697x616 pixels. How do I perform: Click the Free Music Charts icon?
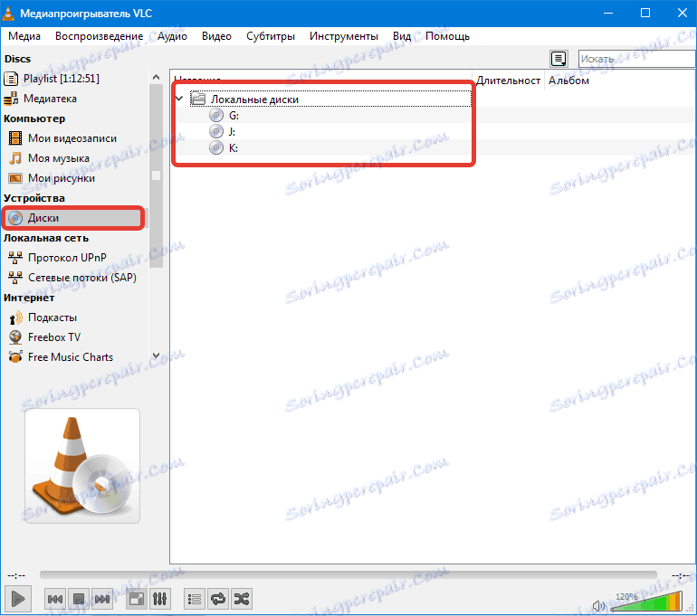(x=15, y=357)
